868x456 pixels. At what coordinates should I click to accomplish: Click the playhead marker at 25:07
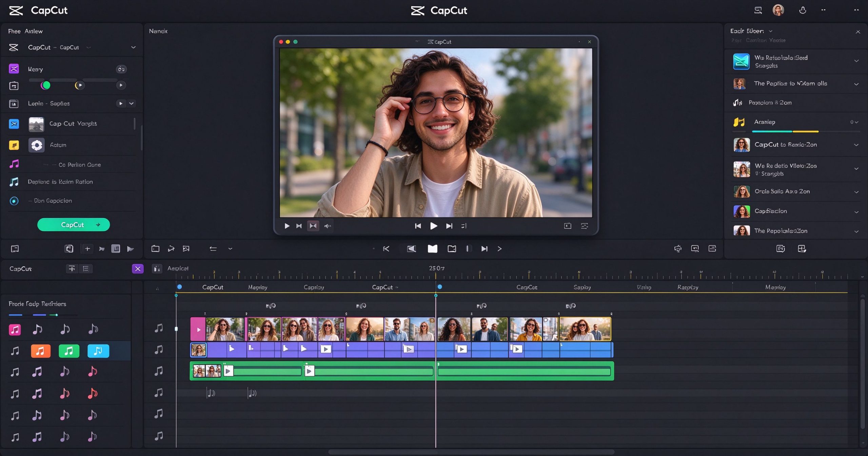[436, 296]
